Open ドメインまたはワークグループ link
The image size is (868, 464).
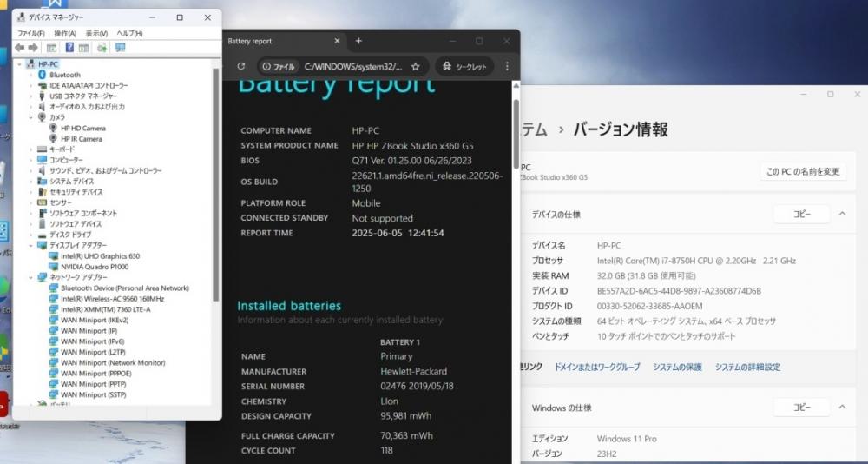tap(597, 367)
